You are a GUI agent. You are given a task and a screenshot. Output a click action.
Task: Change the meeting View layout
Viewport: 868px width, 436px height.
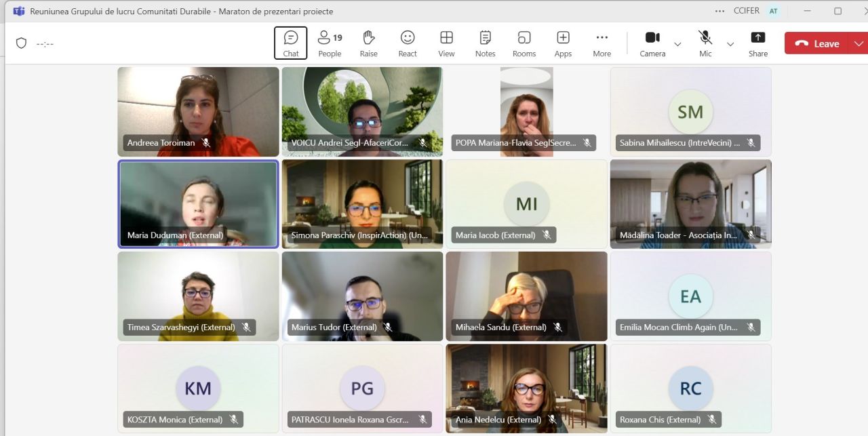tap(446, 43)
